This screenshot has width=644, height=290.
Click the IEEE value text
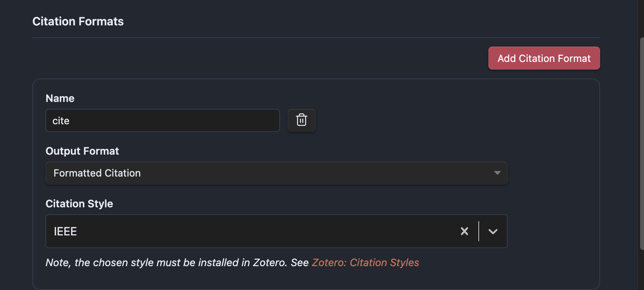click(x=65, y=232)
